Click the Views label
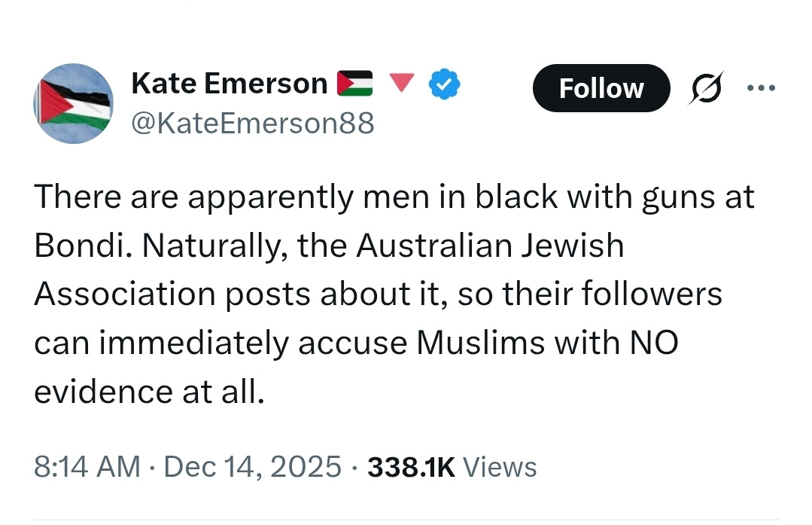This screenshot has width=812, height=525. (x=500, y=467)
